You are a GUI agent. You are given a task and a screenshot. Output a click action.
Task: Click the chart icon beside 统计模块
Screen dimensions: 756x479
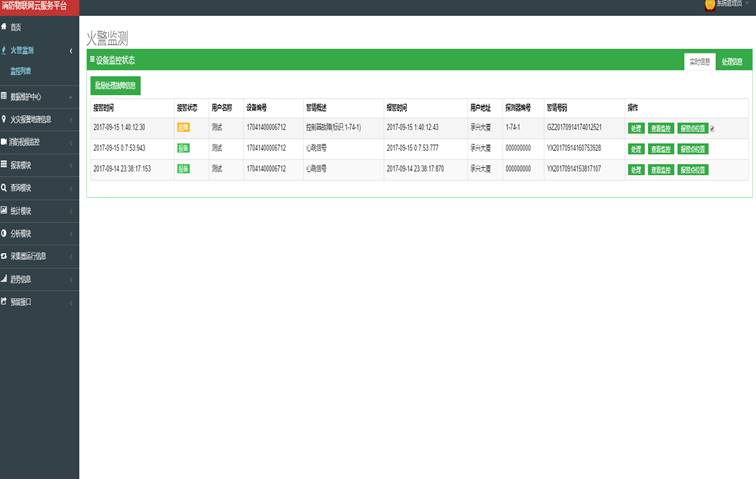(x=4, y=210)
